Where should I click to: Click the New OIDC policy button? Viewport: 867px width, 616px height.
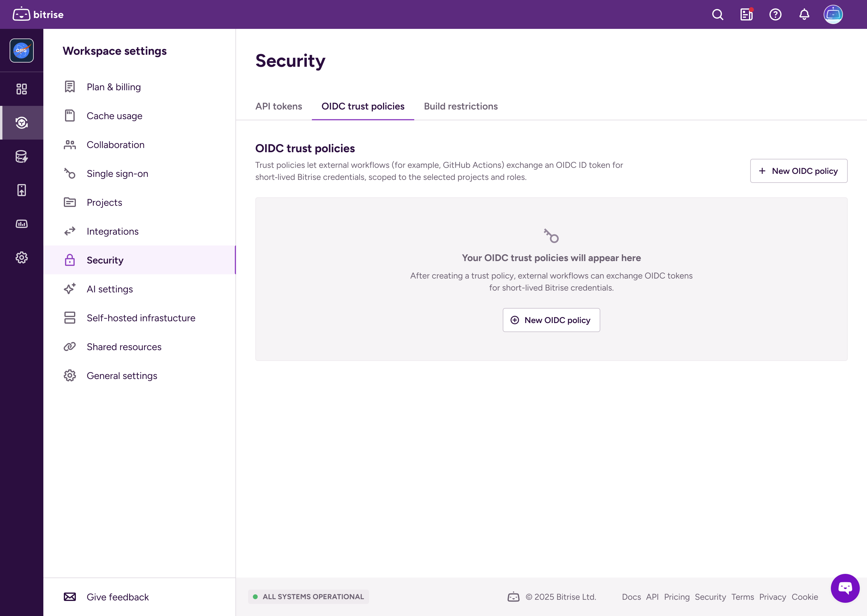(x=799, y=171)
